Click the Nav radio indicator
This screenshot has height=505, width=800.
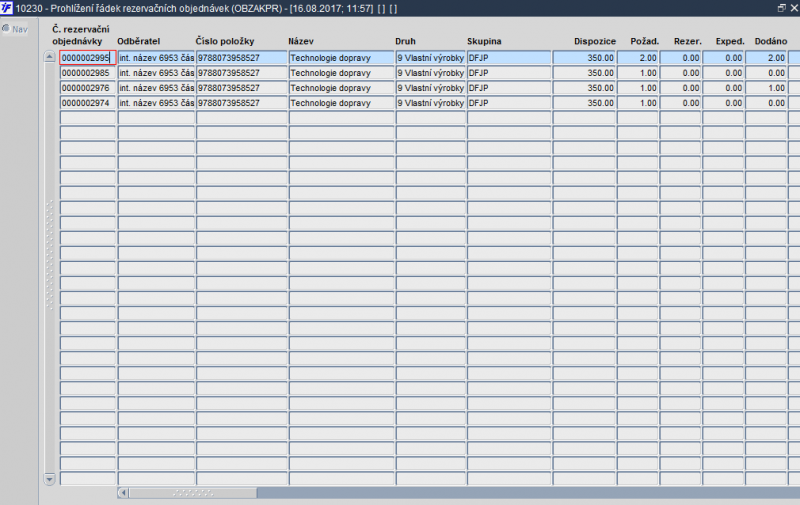(x=6, y=29)
